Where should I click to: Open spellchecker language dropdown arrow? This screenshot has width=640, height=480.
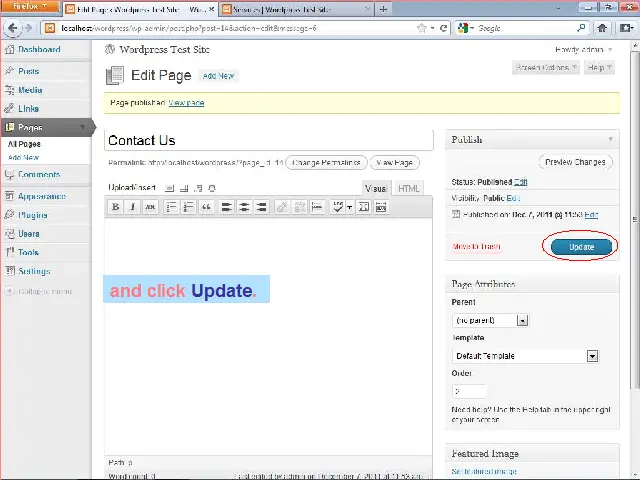coord(349,207)
